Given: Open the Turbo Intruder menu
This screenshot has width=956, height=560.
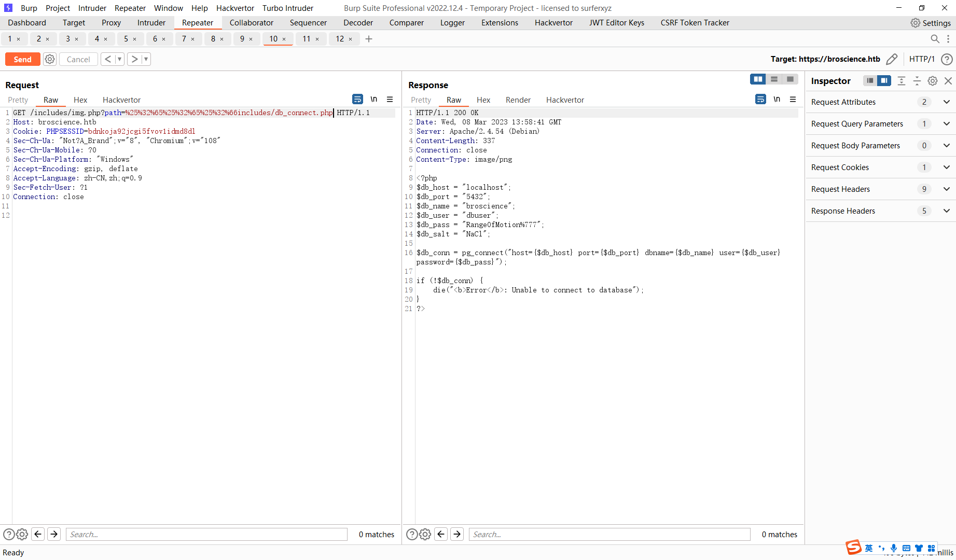Looking at the screenshot, I should pos(288,8).
